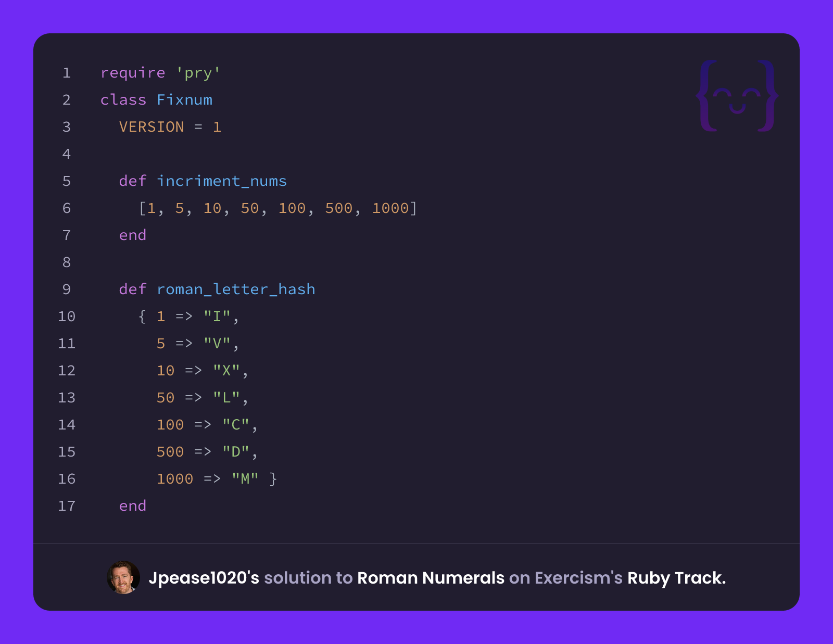Click gutter line number 13
833x644 pixels.
click(x=67, y=398)
